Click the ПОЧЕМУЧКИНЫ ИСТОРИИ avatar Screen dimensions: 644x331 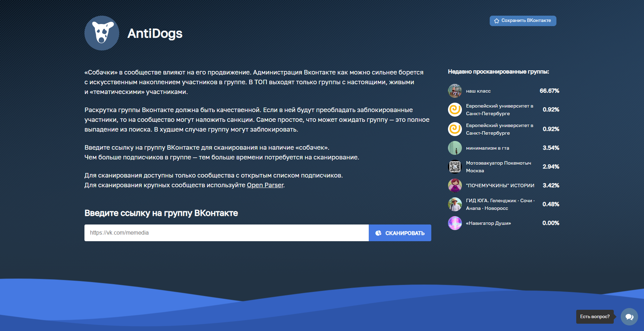tap(455, 186)
